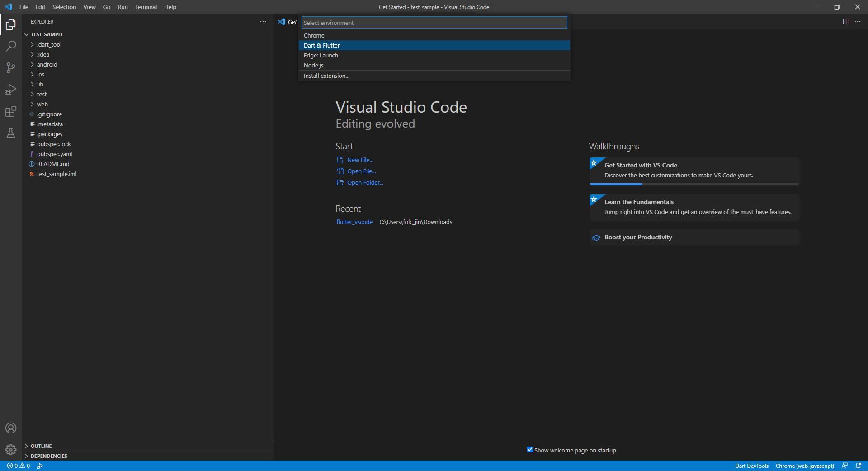Image resolution: width=868 pixels, height=471 pixels.
Task: Click the New File... link
Action: [360, 160]
